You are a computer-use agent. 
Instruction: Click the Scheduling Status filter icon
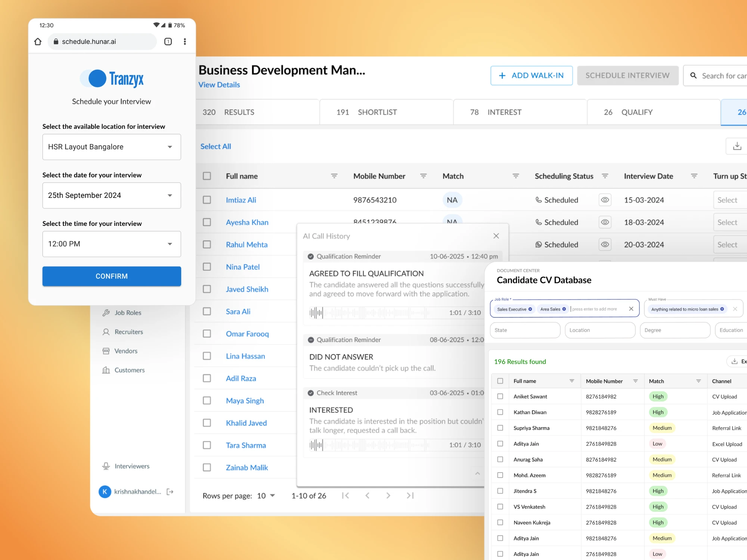click(x=605, y=176)
